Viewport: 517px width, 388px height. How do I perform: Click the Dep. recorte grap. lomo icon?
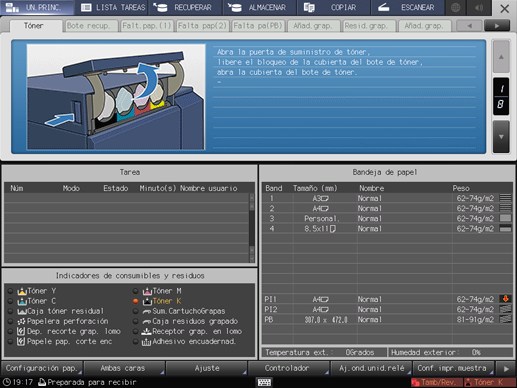point(21,331)
